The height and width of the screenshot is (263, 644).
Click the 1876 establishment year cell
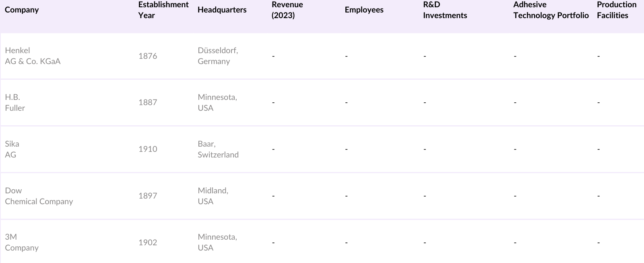pos(148,56)
